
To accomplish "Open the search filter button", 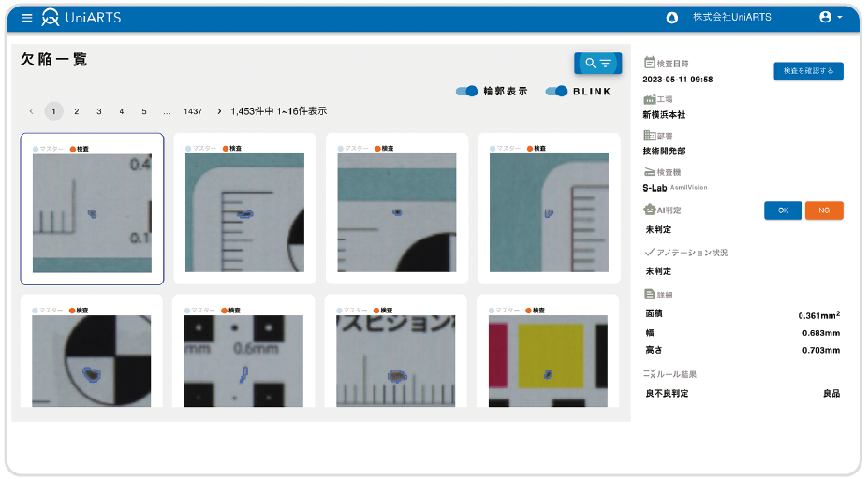I will pyautogui.click(x=597, y=63).
